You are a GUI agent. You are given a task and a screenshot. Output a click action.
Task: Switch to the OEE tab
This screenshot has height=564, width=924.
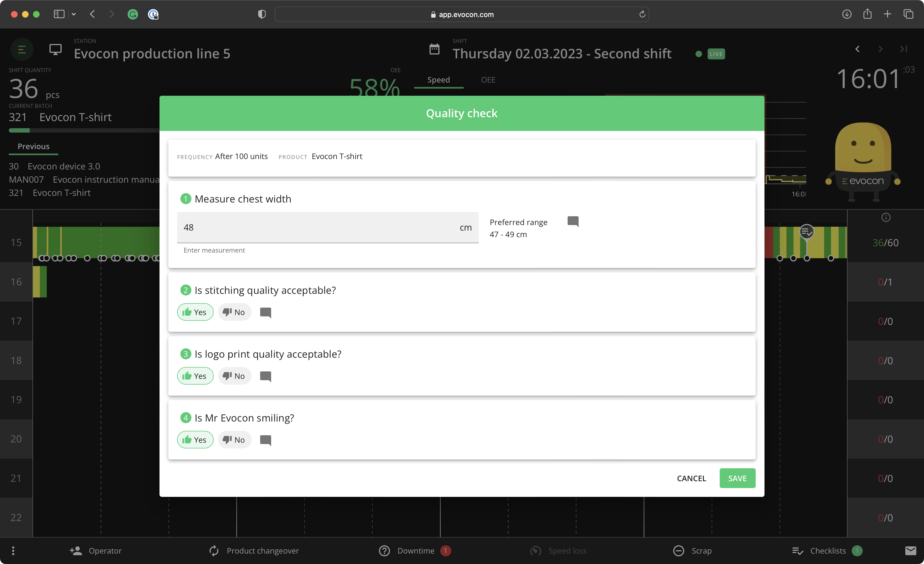click(488, 80)
